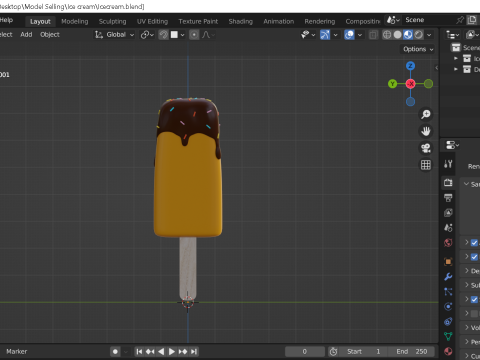Switch to material preview shading

pos(408,35)
